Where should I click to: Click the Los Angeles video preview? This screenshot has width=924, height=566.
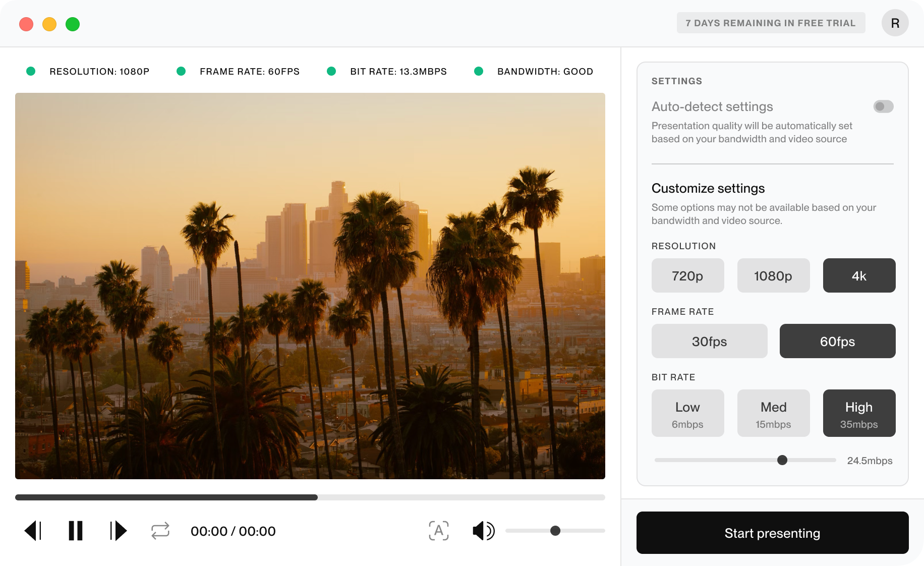coord(310,286)
